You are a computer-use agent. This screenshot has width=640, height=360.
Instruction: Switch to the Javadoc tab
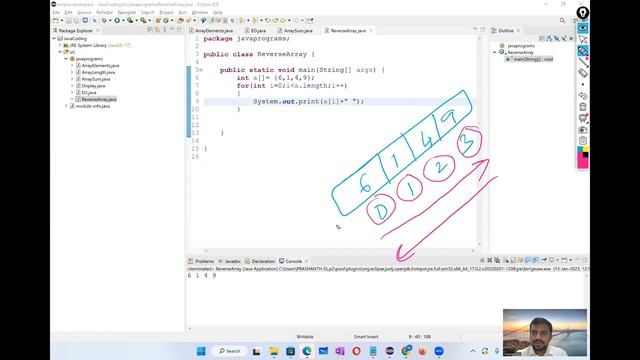(229, 261)
